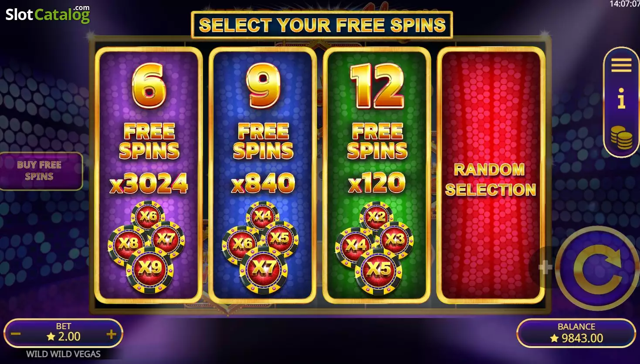This screenshot has width=640, height=364.
Task: Open the game info icon
Action: pos(621,98)
